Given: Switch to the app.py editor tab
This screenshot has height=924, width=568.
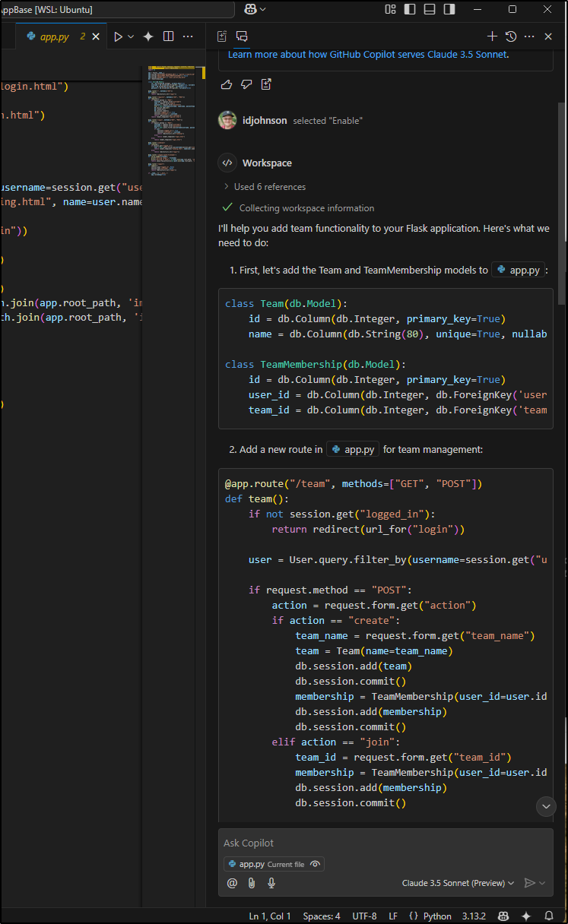Looking at the screenshot, I should 53,36.
